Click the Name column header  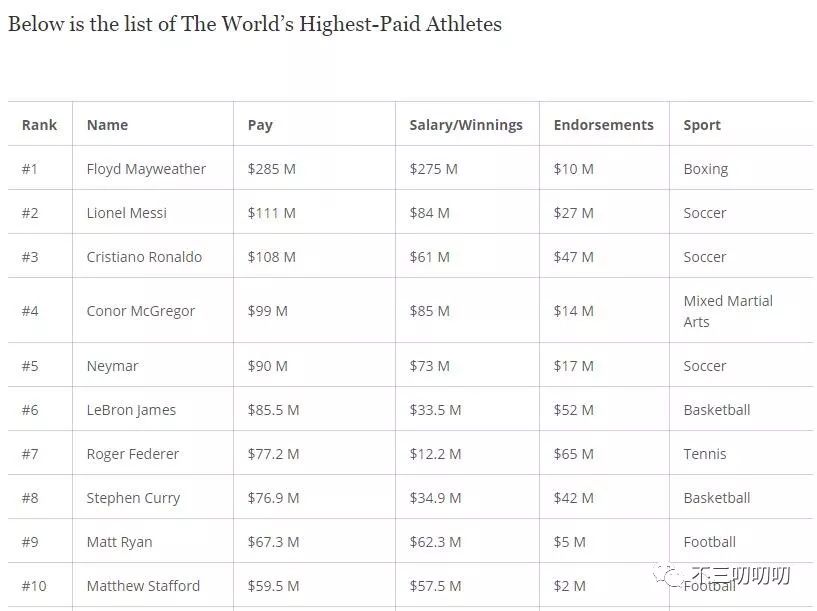pos(107,125)
